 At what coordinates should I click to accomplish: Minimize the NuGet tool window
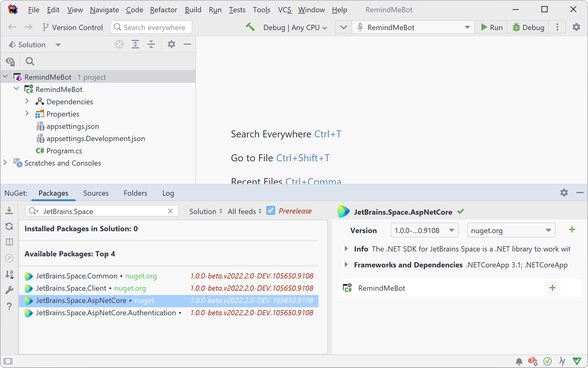tap(580, 193)
